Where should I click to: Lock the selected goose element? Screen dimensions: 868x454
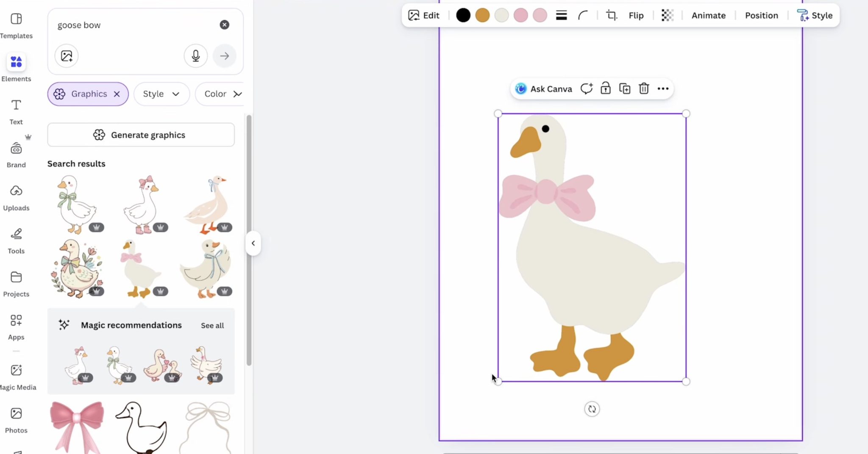[x=605, y=88]
